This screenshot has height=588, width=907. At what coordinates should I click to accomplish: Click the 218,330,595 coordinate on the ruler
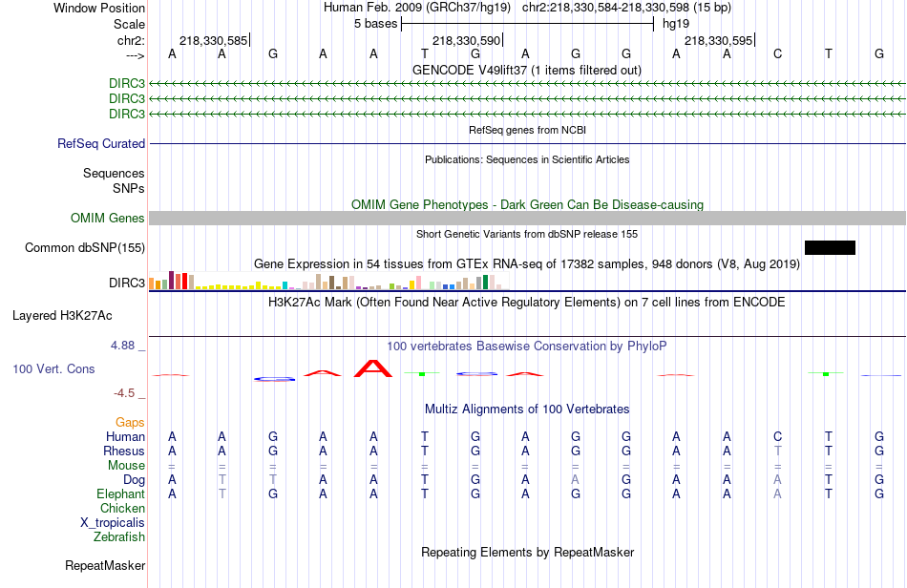(718, 40)
